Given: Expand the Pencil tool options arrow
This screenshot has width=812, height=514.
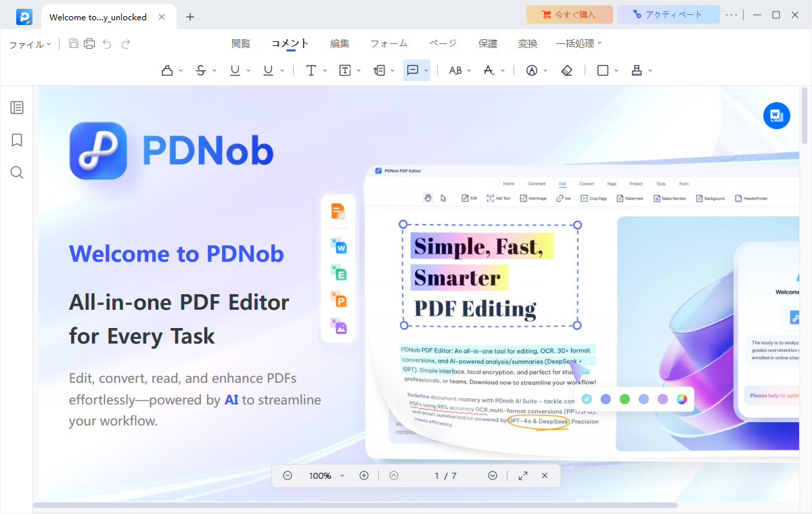Looking at the screenshot, I should 545,70.
